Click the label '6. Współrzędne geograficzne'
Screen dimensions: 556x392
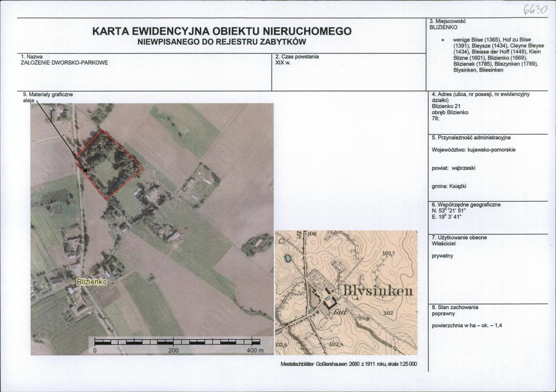pos(466,205)
